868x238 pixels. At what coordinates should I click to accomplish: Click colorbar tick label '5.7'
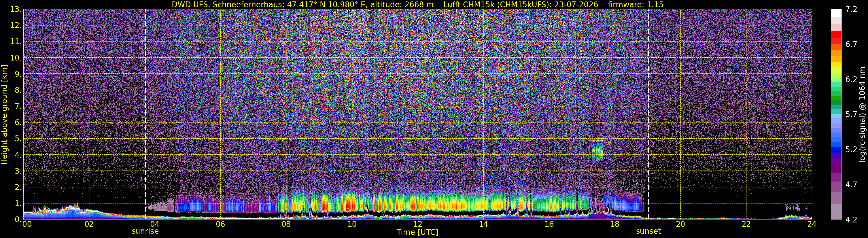point(851,114)
